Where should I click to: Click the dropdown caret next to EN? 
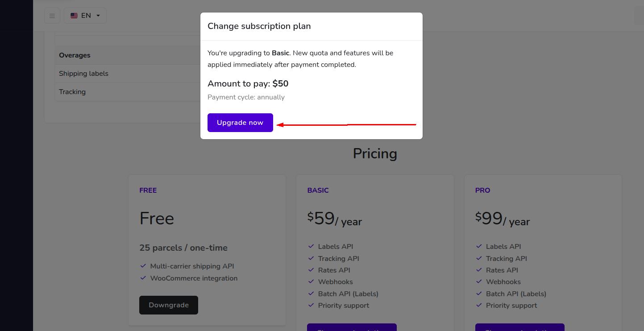tap(98, 16)
